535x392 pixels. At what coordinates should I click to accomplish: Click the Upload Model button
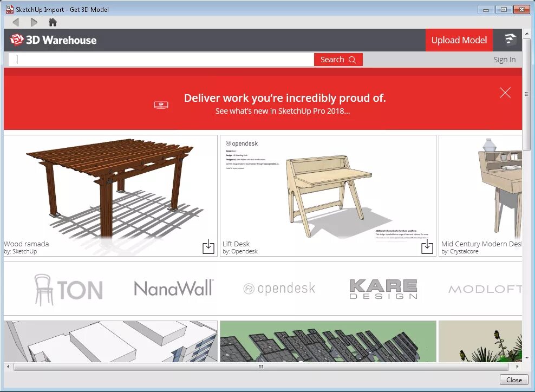coord(459,40)
